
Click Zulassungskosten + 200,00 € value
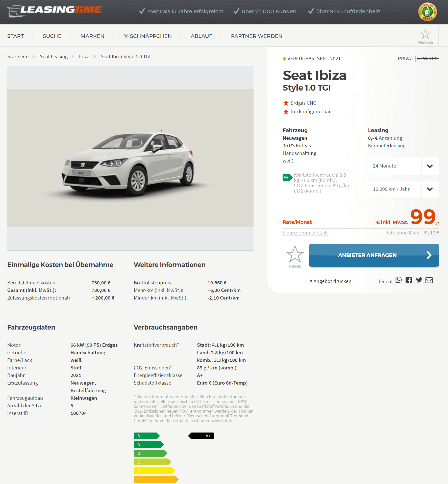tap(103, 298)
